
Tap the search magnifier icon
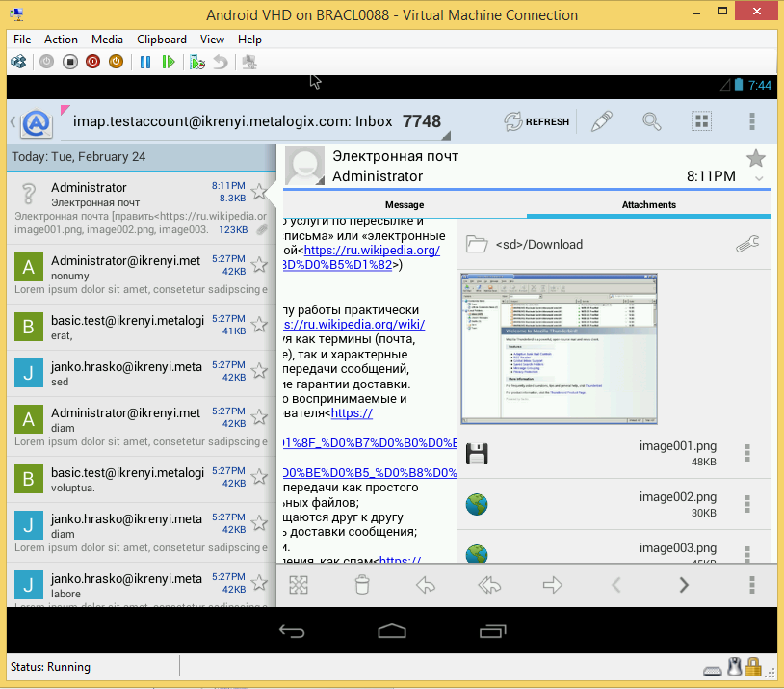pyautogui.click(x=651, y=121)
